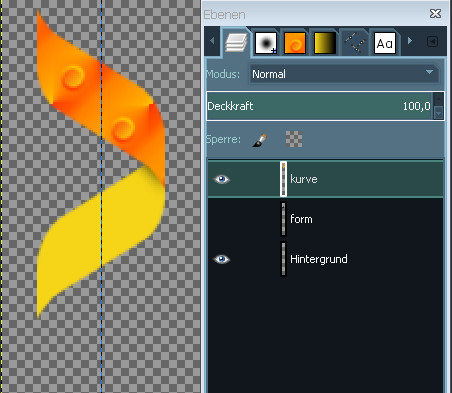Viewport: 452px width, 393px height.
Task: Click the left tab scroll arrow
Action: [x=212, y=41]
